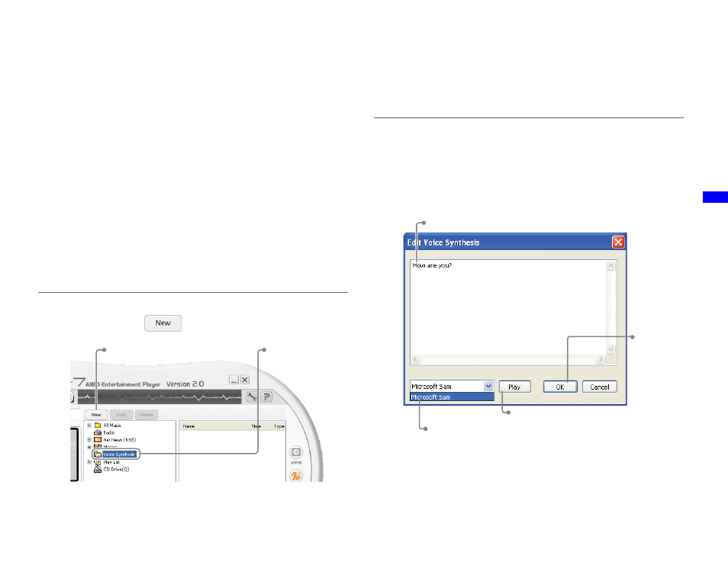Click the orange AIBO dog icon

click(296, 476)
